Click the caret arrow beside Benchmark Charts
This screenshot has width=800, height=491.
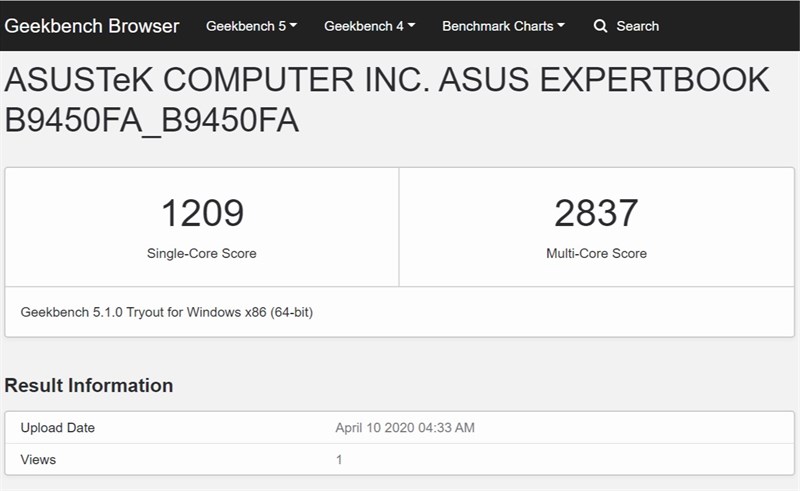[561, 25]
